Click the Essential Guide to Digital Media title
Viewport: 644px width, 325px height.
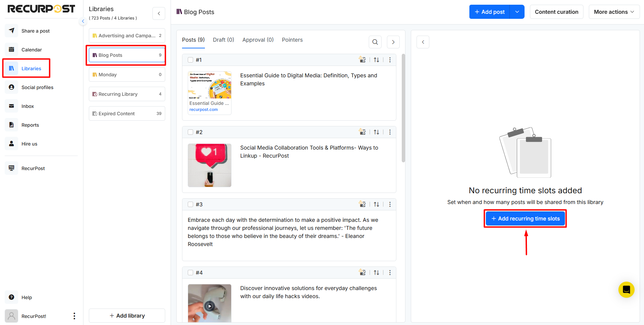(309, 79)
